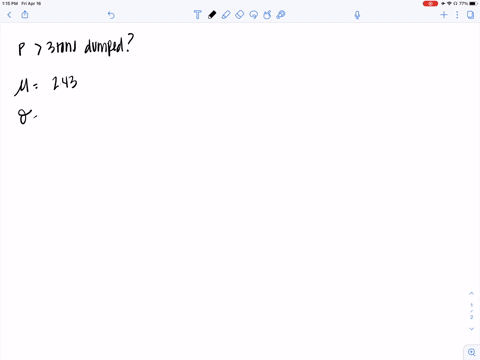This screenshot has height=360, width=480.
Task: Add new content with plus icon
Action: pos(444,15)
